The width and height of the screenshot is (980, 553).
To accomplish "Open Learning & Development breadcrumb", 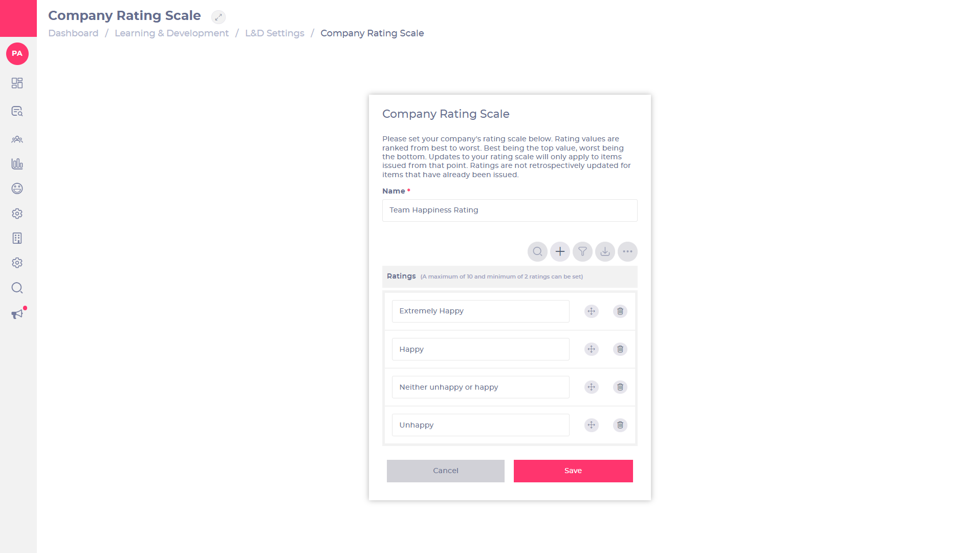I will 171,33.
